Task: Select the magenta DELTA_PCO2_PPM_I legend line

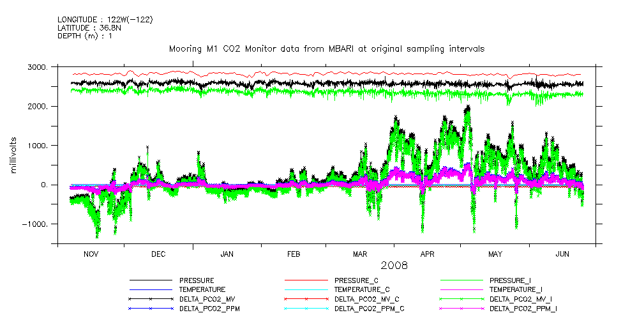Action: (x=461, y=309)
